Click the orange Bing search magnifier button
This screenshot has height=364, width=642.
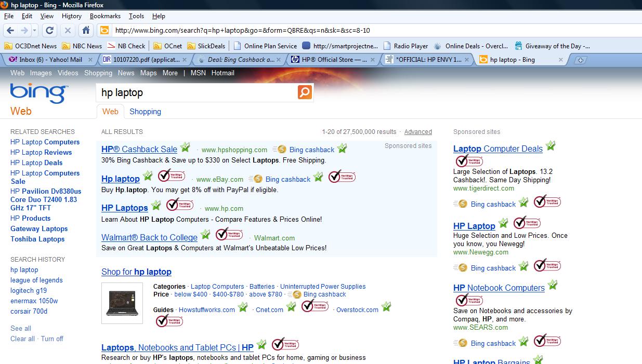coord(305,92)
